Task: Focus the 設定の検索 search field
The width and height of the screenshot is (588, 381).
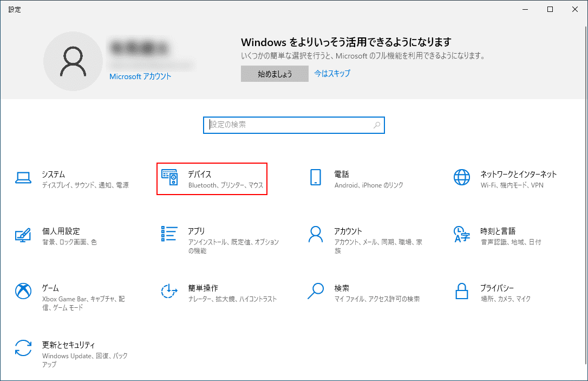Action: click(x=294, y=125)
